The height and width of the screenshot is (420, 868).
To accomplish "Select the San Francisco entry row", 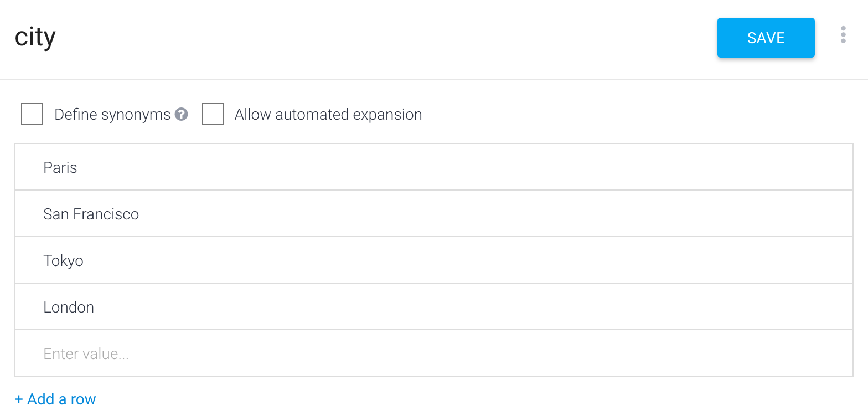I will (434, 214).
